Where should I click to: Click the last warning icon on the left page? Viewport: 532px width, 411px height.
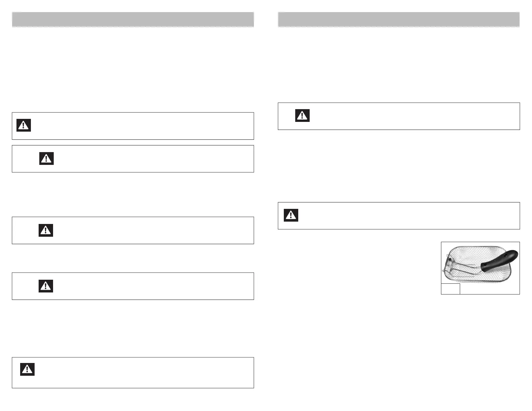27,369
